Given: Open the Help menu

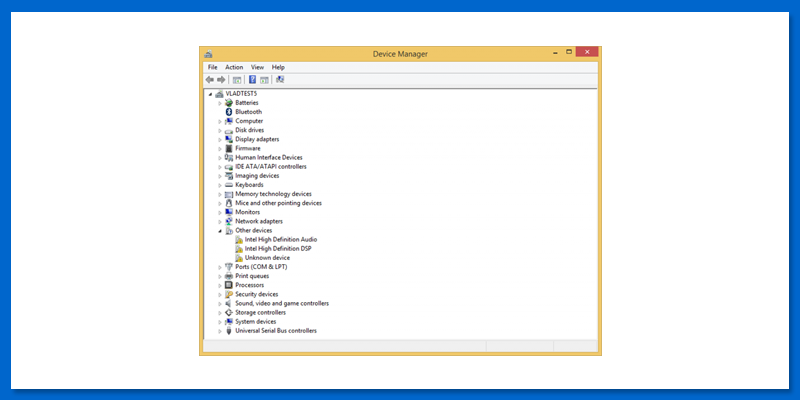Looking at the screenshot, I should [278, 67].
